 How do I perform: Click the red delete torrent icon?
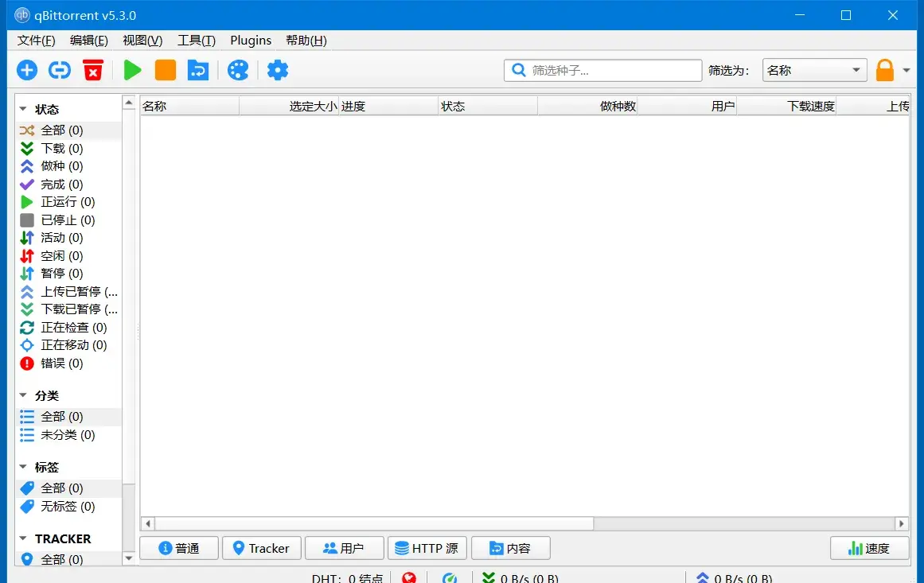92,70
